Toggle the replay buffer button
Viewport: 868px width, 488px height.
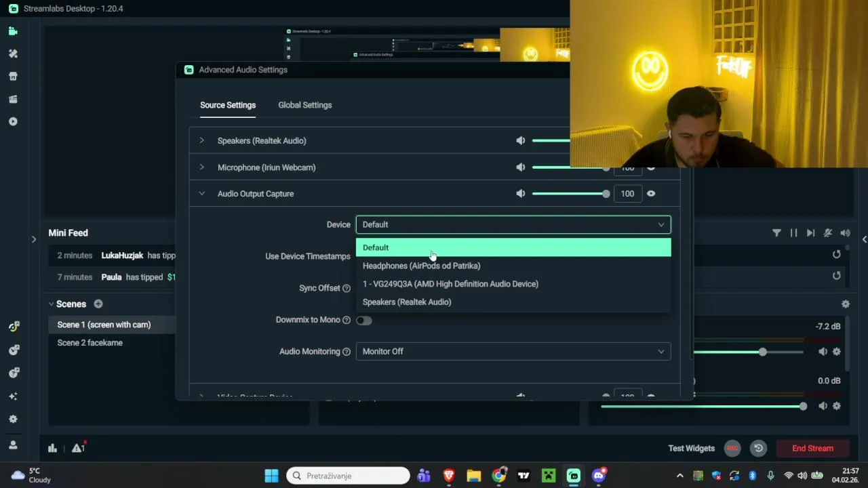tap(758, 448)
